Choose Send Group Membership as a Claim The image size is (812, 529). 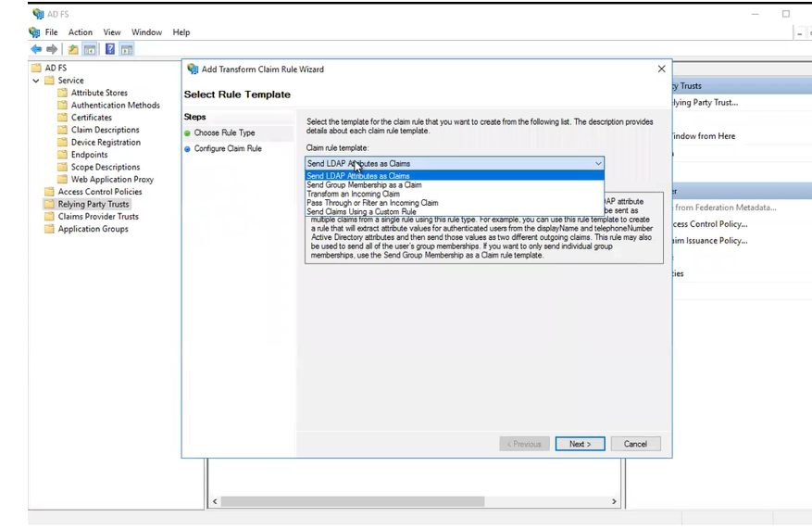coord(364,185)
